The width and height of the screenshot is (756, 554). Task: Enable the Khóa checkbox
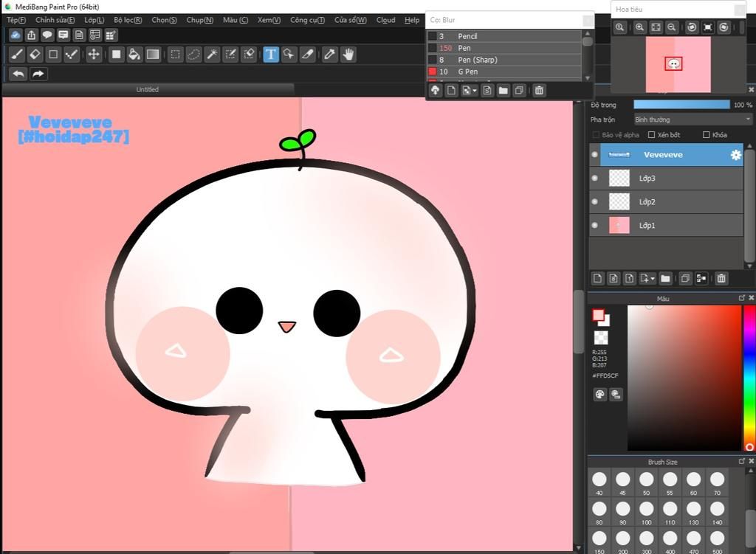[707, 135]
